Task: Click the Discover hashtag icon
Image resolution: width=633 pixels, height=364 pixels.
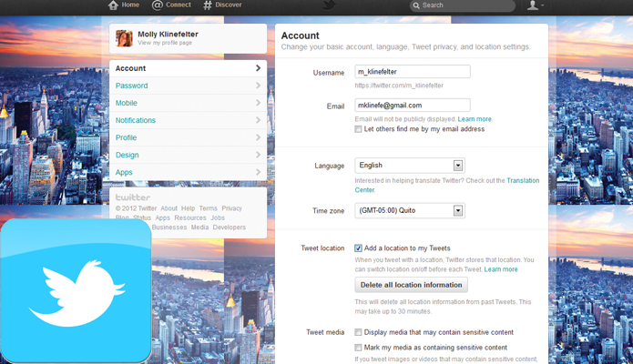Action: click(x=208, y=5)
